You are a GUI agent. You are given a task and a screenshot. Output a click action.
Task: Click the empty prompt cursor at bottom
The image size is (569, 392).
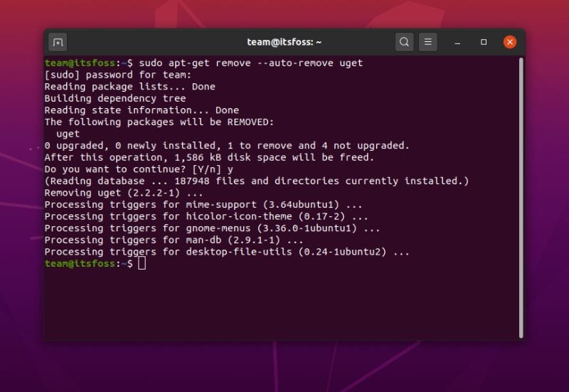click(142, 263)
